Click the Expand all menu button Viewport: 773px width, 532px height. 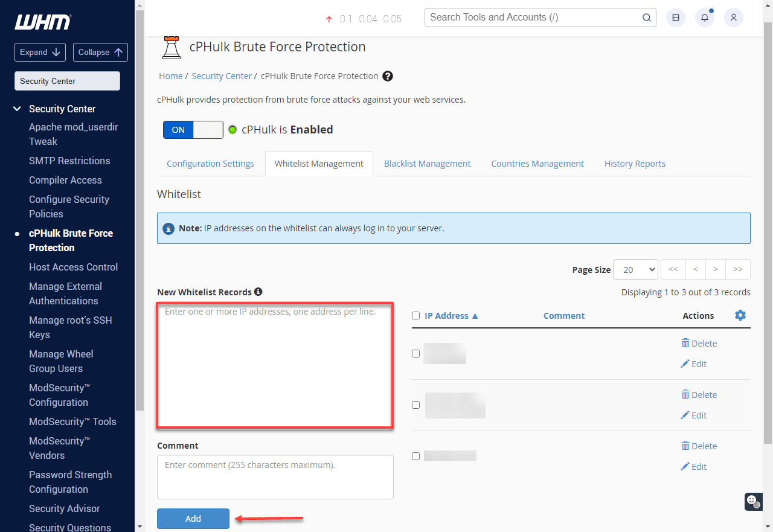tap(40, 52)
